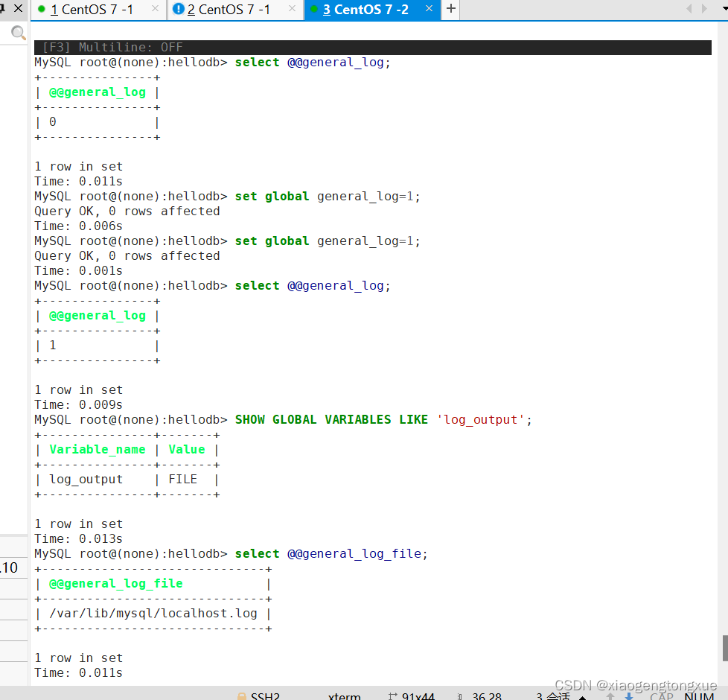728x700 pixels.
Task: Close the '2 CentOS 7 -1' tab
Action: [292, 9]
